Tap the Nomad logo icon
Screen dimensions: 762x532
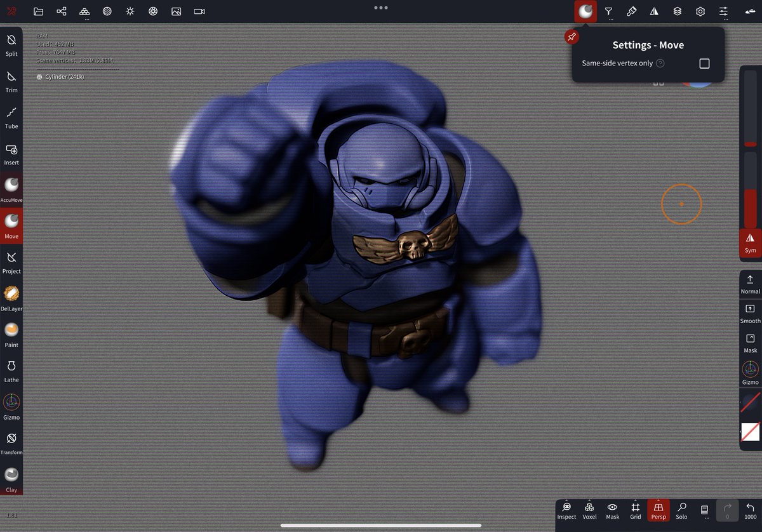click(11, 11)
